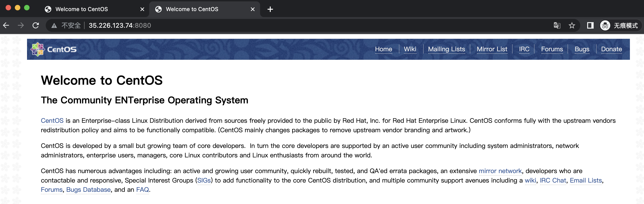Click the globe favicon of the first tab
The height and width of the screenshot is (204, 644).
pos(48,9)
